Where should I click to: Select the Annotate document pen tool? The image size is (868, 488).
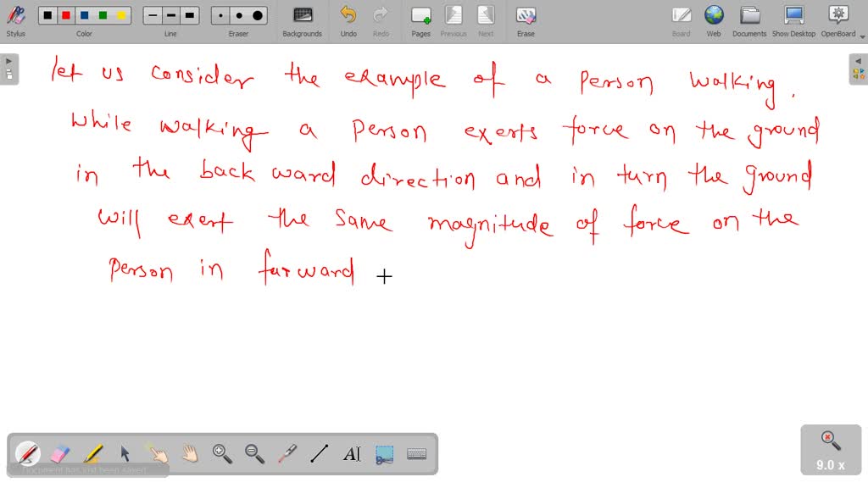tap(28, 455)
